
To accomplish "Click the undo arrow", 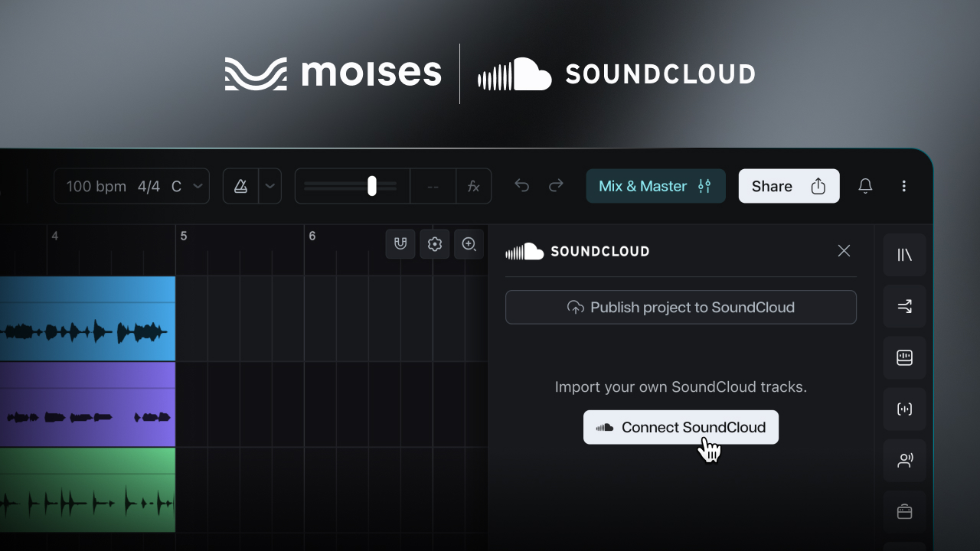I will [x=522, y=185].
